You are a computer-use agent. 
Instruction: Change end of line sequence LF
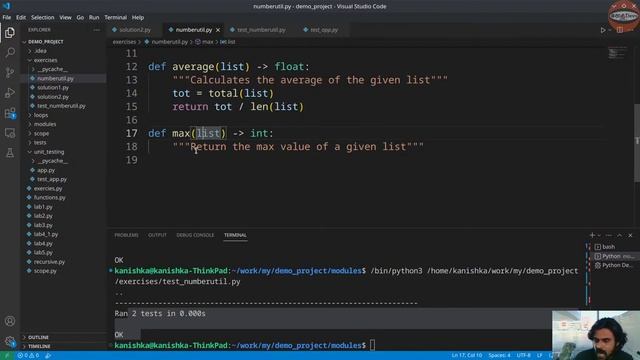click(540, 356)
